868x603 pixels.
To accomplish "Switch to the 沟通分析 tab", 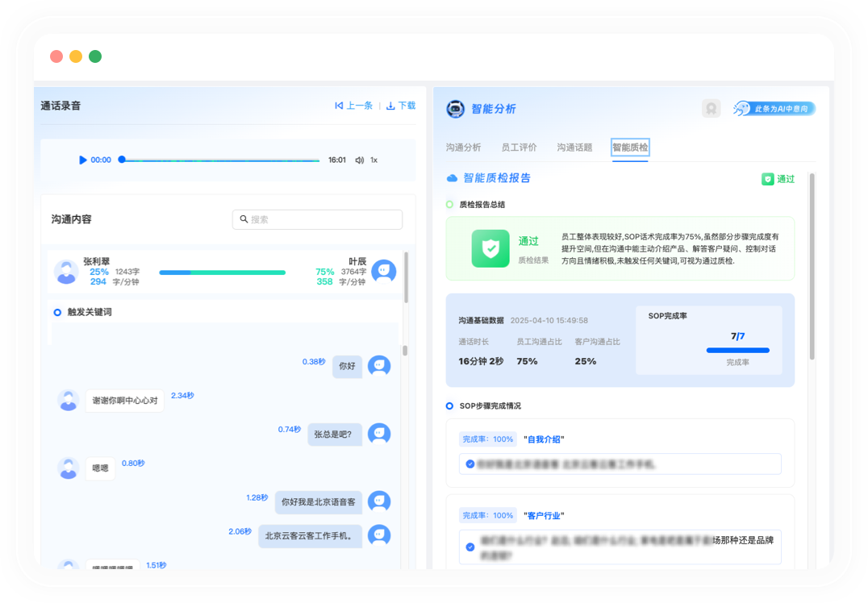I will [x=463, y=148].
